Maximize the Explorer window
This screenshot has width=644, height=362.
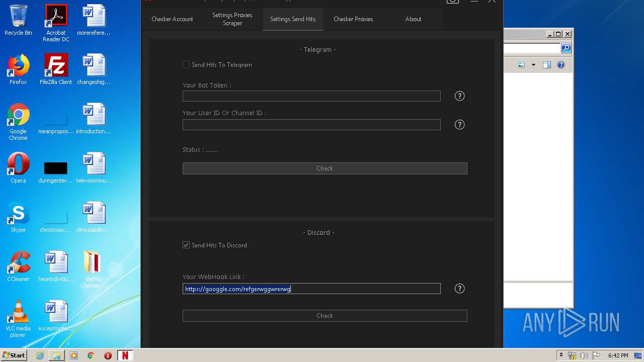(x=558, y=34)
